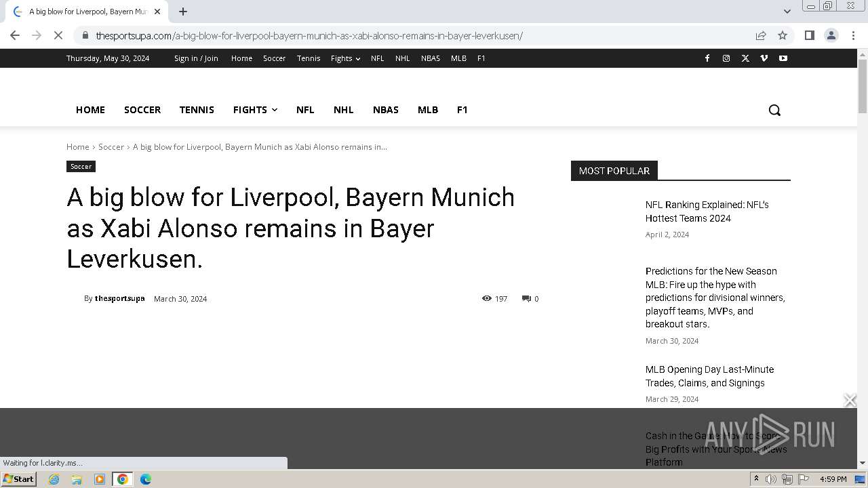Screen dimensions: 868x488
Task: Open NFL Ranking Explained article
Action: point(707,211)
